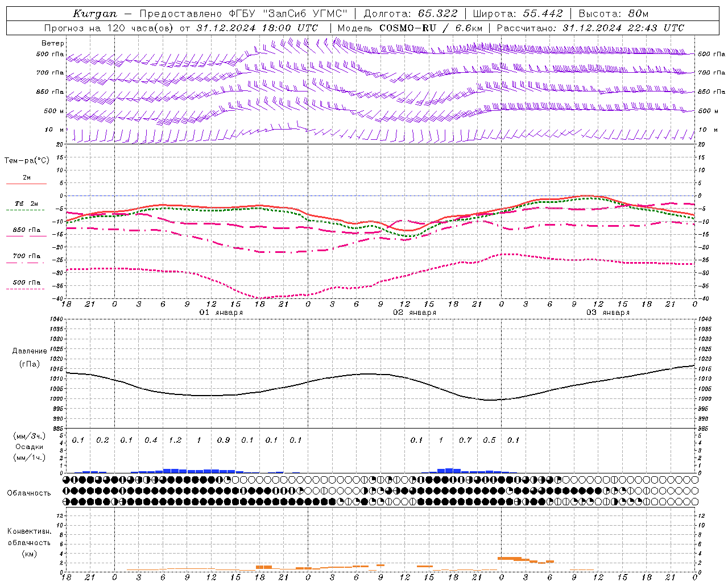Click the "0.5" precipitation amount value
The height and width of the screenshot is (582, 728).
489,440
